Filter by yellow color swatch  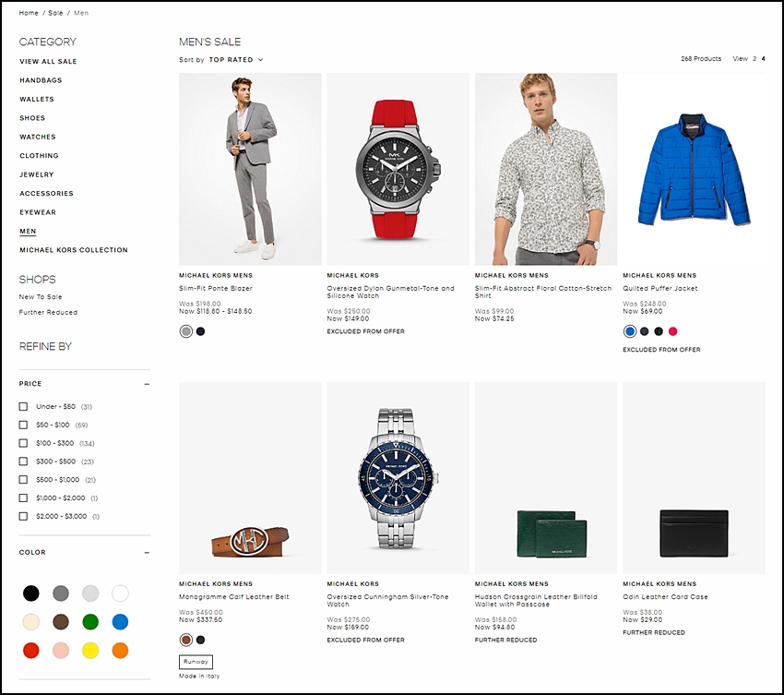[90, 651]
